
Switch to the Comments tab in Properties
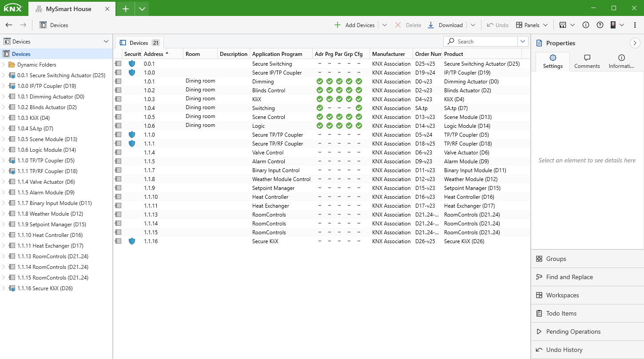[587, 62]
